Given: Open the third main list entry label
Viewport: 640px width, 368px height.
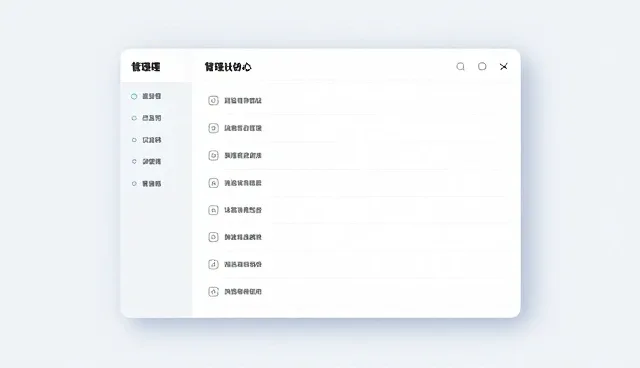Looking at the screenshot, I should tap(243, 155).
